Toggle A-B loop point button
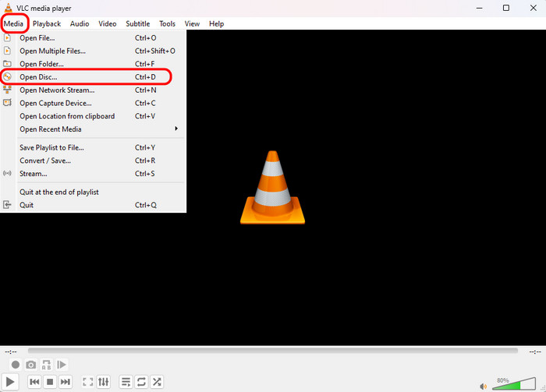This screenshot has height=392, width=546. pyautogui.click(x=46, y=365)
